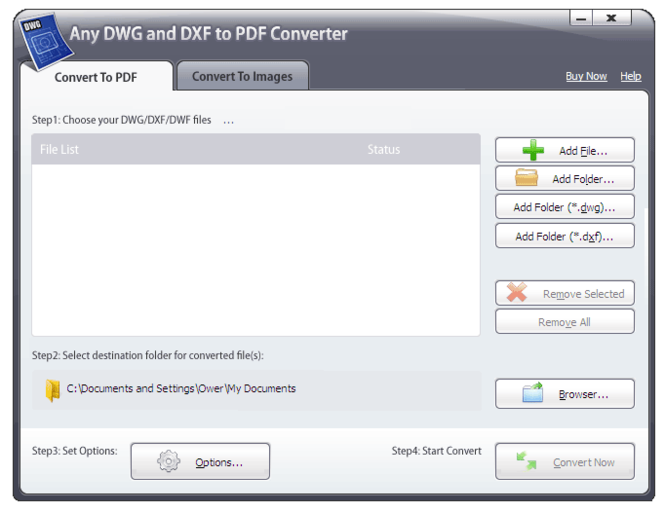
Task: Click the green plus icon on Add File
Action: point(533,150)
